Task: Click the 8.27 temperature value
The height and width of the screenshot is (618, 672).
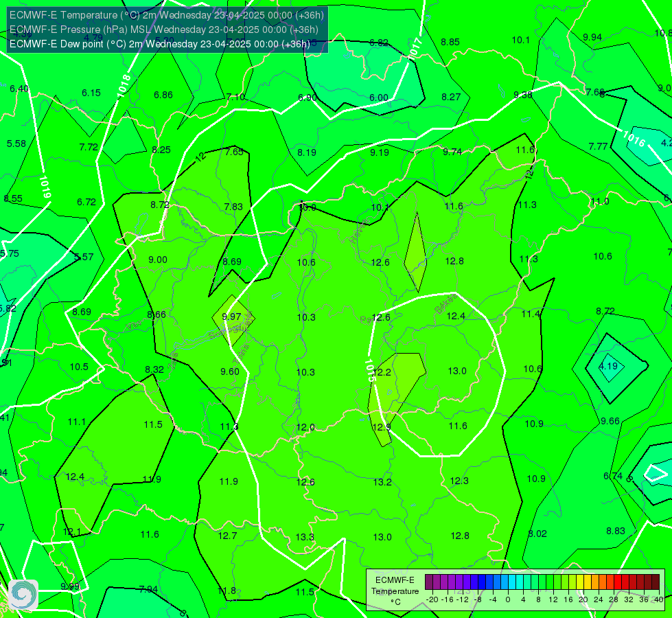Action: 451,97
